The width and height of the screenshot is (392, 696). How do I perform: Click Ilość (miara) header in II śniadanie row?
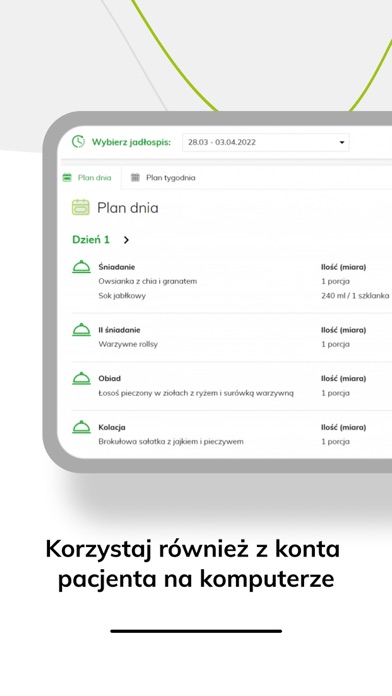tap(344, 330)
